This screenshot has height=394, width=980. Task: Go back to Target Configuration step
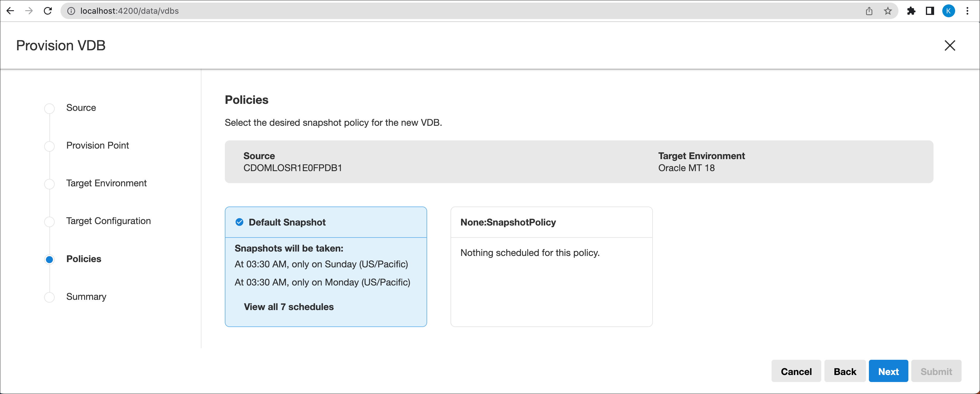point(108,221)
